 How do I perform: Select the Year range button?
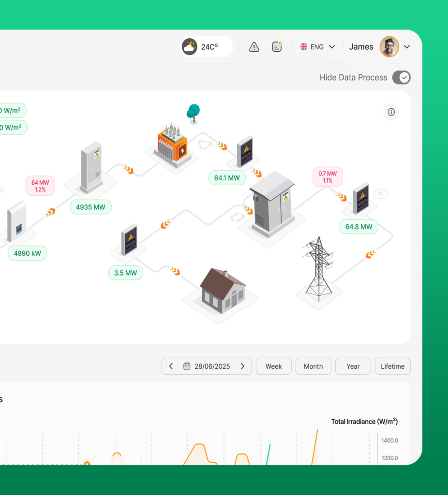(353, 366)
